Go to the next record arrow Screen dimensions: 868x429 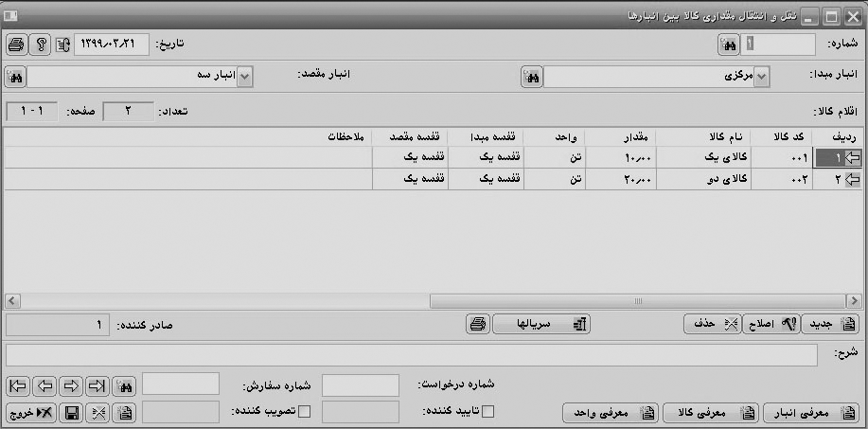tap(71, 385)
